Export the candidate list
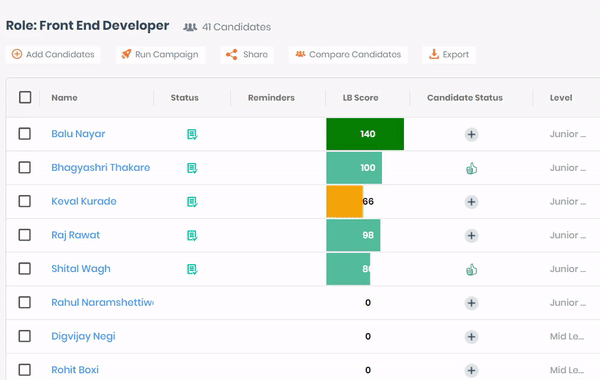This screenshot has width=600, height=380. click(x=449, y=54)
